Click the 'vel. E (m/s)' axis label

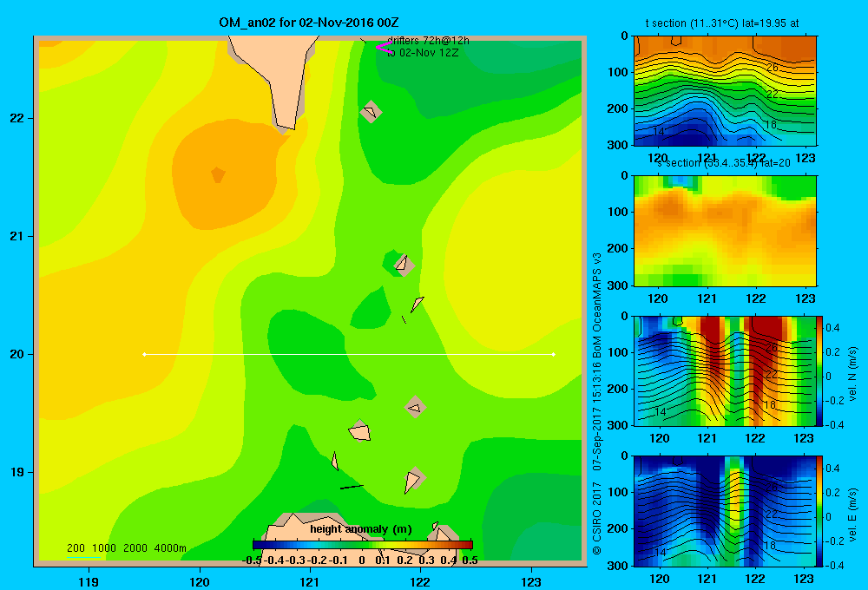pos(852,515)
